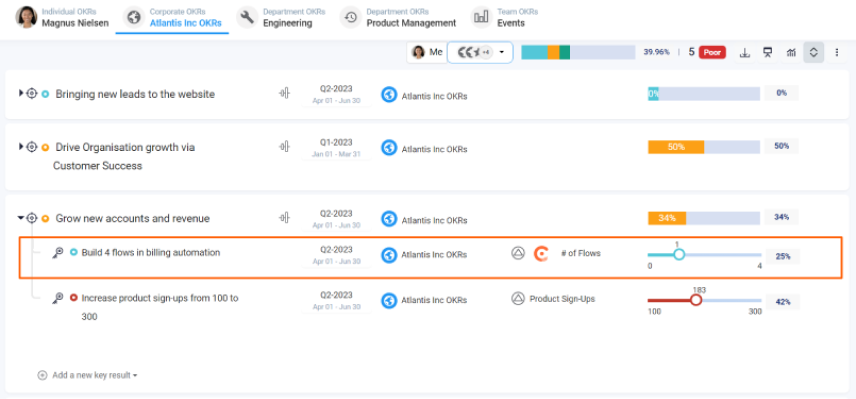Open Product Management Department OKRs tab

(x=399, y=18)
